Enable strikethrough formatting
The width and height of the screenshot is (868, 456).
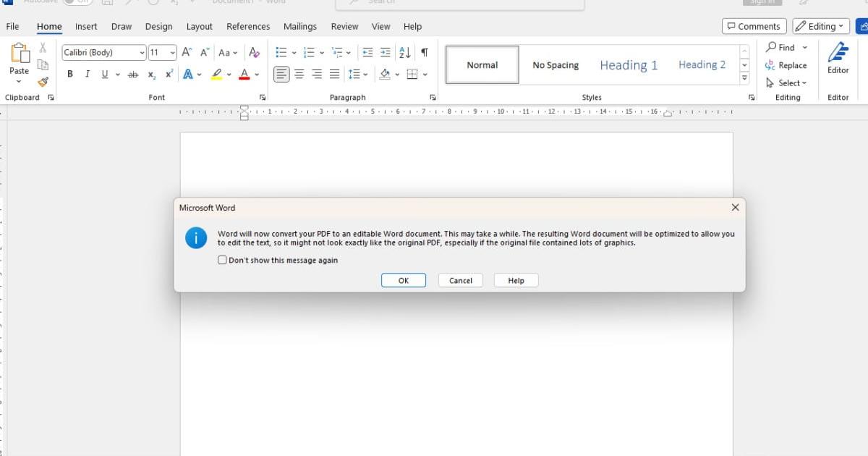133,74
